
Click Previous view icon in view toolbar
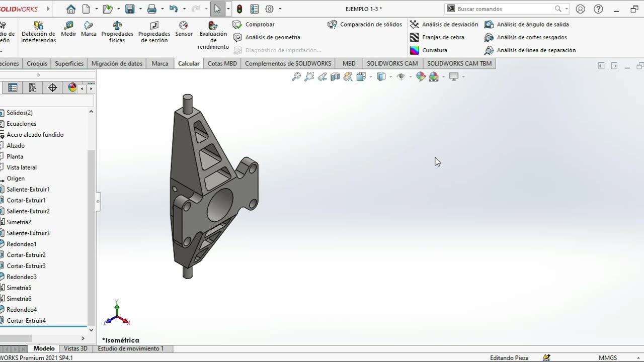point(323,76)
